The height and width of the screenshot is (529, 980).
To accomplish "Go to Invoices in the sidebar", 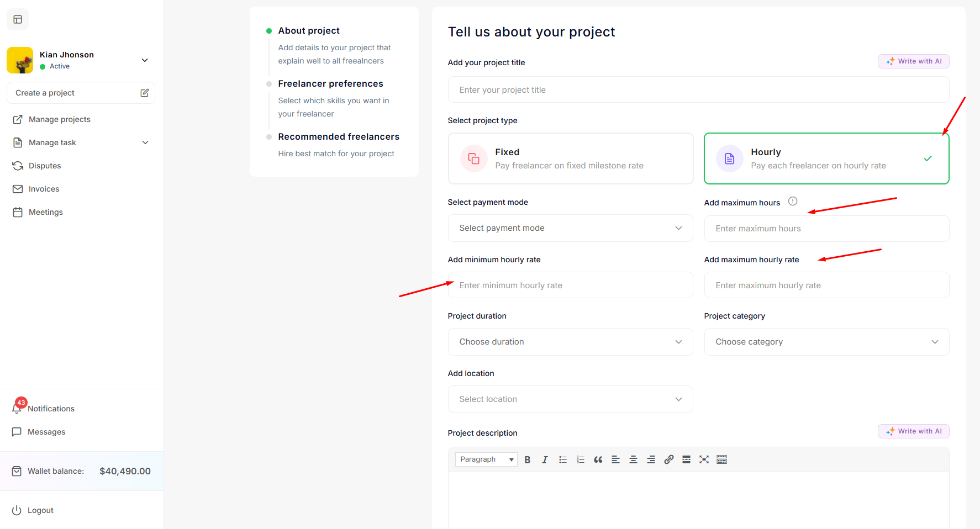I will point(44,189).
